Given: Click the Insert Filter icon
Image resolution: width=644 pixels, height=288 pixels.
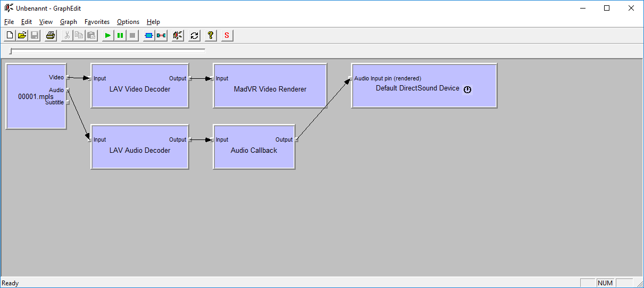Looking at the screenshot, I should pyautogui.click(x=149, y=36).
